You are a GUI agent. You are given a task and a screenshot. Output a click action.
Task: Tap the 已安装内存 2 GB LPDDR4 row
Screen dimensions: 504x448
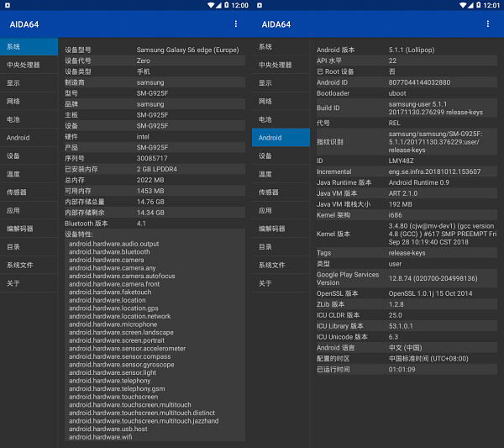(x=155, y=169)
